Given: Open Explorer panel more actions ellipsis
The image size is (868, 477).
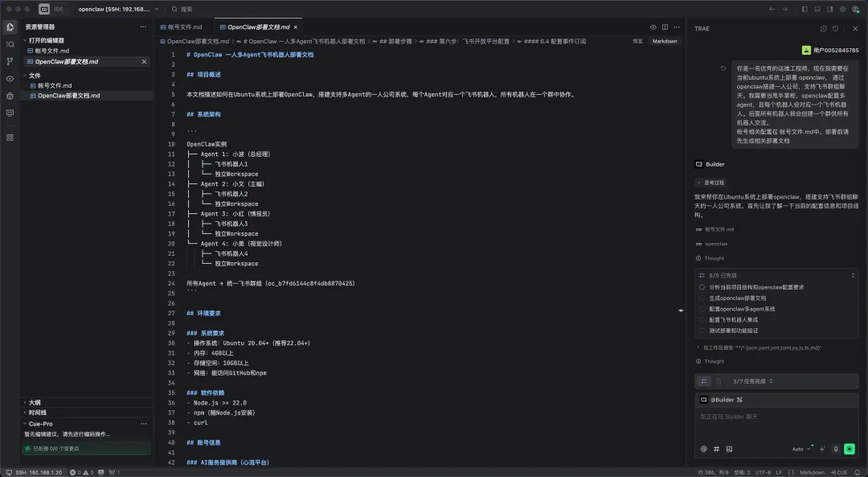Looking at the screenshot, I should click(x=143, y=27).
